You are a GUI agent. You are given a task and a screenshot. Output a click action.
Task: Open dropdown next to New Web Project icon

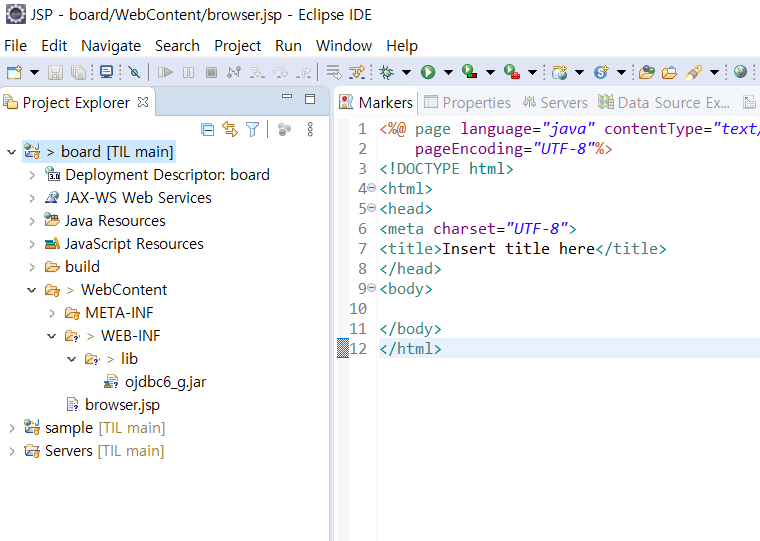coord(580,73)
